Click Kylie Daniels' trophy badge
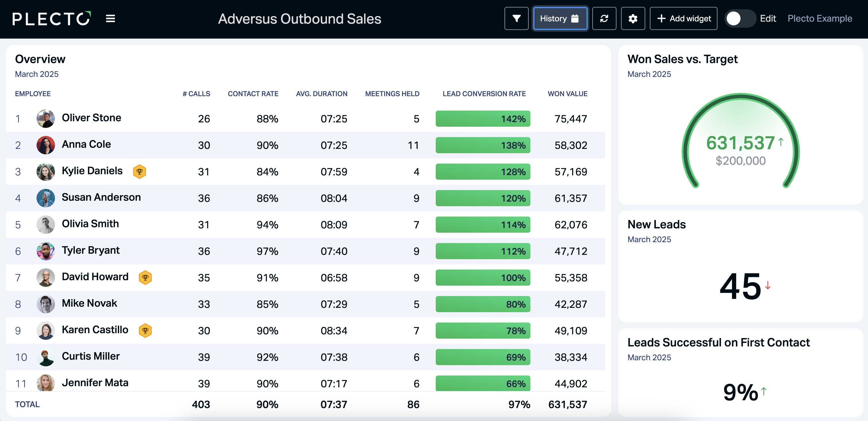This screenshot has width=868, height=421. [x=139, y=172]
